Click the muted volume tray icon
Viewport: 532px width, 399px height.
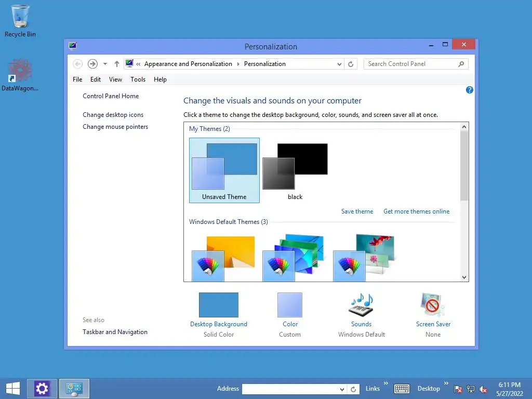pyautogui.click(x=483, y=389)
